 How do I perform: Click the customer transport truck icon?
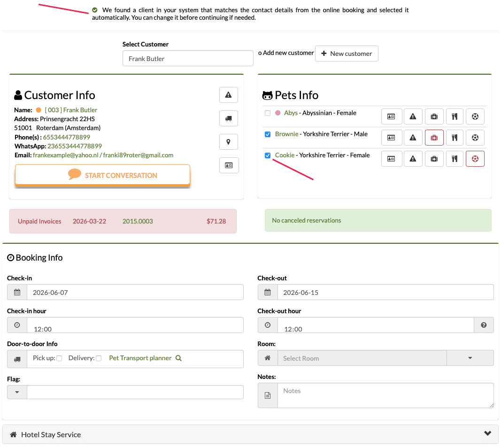[x=229, y=118]
